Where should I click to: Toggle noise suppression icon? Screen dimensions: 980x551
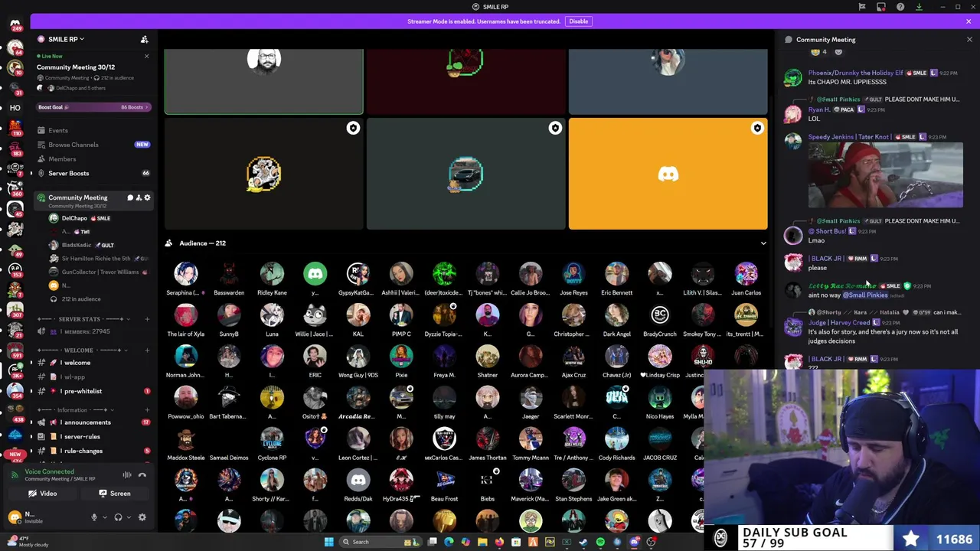pos(127,475)
